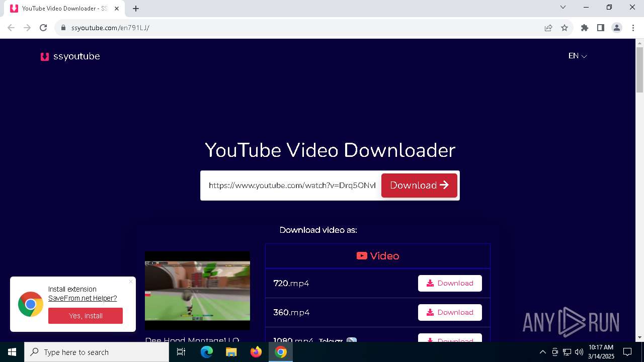
Task: Open Chrome three-dot menu
Action: click(633, 28)
